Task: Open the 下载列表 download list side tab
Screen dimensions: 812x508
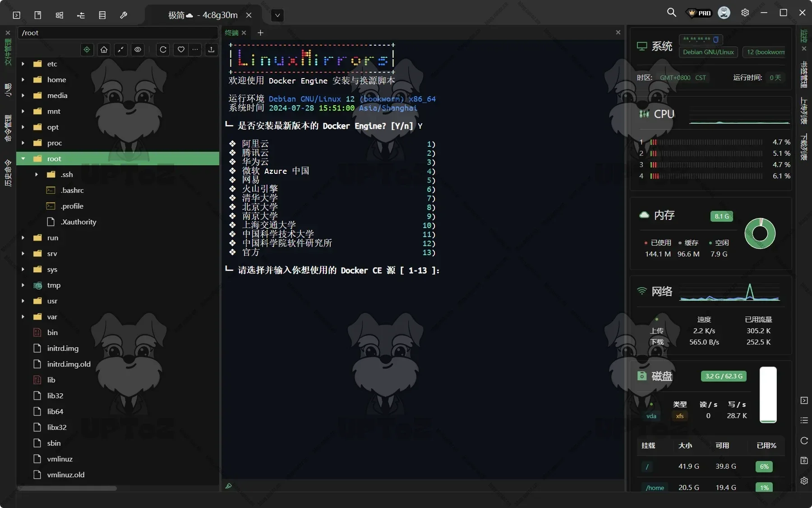Action: (x=804, y=147)
